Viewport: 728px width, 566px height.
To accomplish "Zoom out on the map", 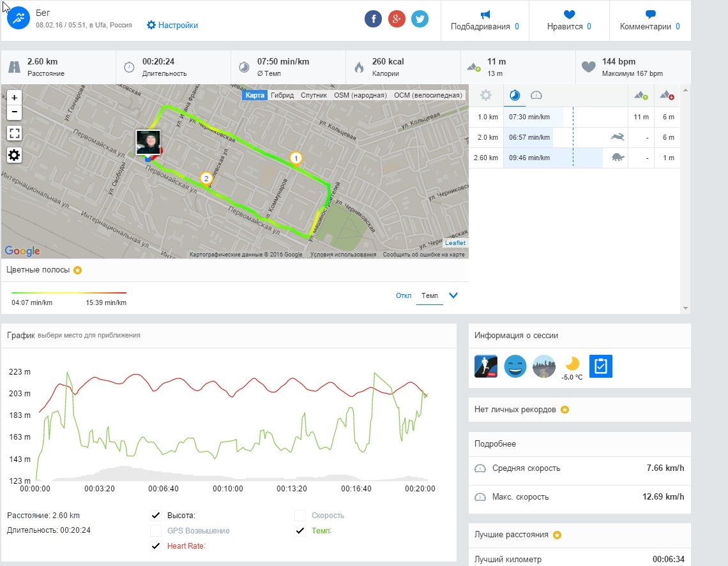I will (x=14, y=112).
